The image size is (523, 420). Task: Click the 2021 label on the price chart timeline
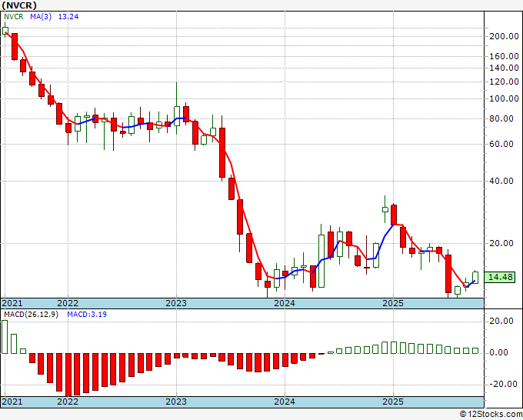click(12, 303)
